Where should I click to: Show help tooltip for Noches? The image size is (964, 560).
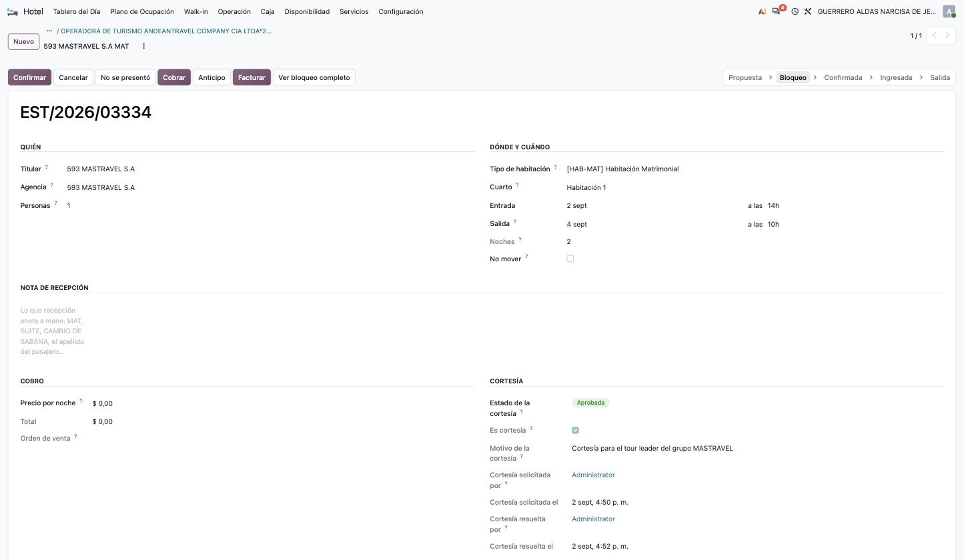click(520, 239)
